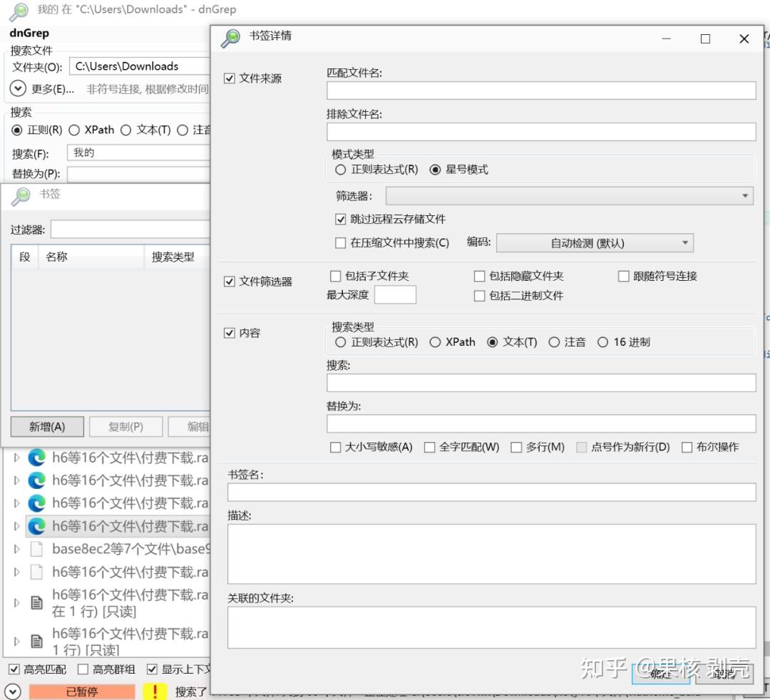Click the yellow exclamation warning icon in status bar
Image resolution: width=770 pixels, height=700 pixels.
click(x=155, y=691)
